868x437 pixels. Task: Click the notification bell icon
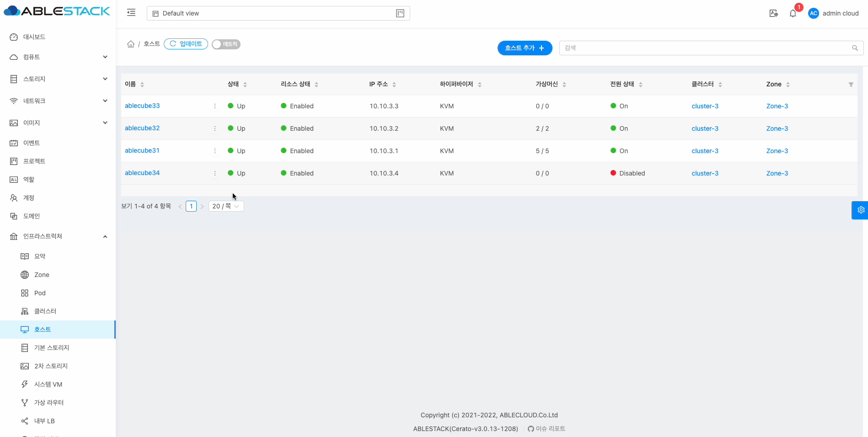pyautogui.click(x=793, y=14)
